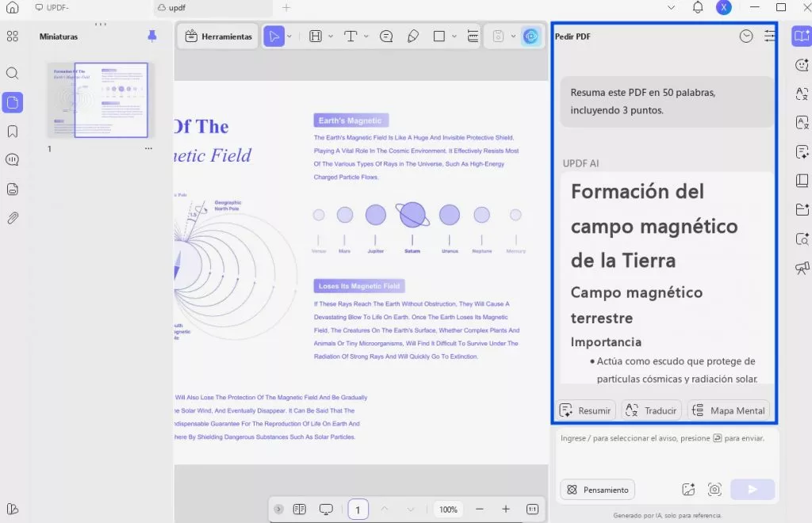Open the comments list panel icon

[x=13, y=160]
